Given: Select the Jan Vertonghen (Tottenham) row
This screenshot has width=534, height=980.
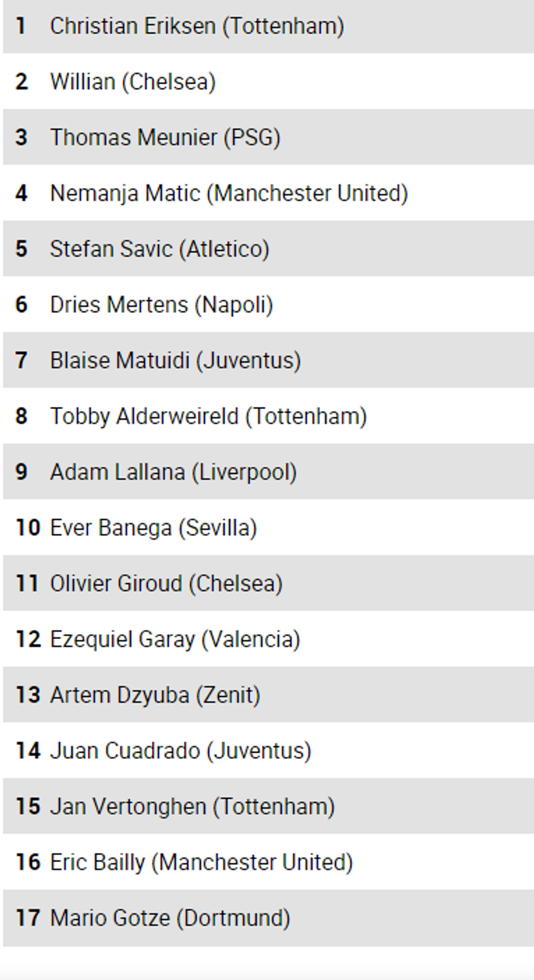Looking at the screenshot, I should coord(192,806).
